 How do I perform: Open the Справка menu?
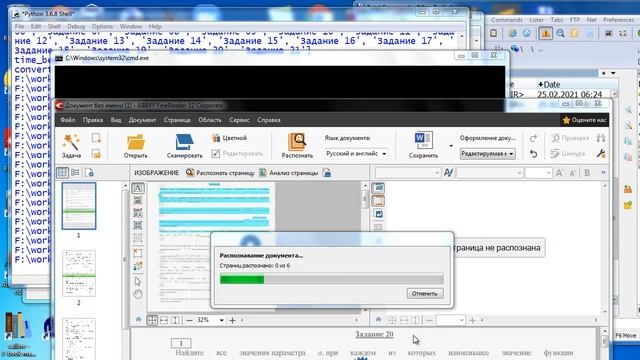[269, 120]
